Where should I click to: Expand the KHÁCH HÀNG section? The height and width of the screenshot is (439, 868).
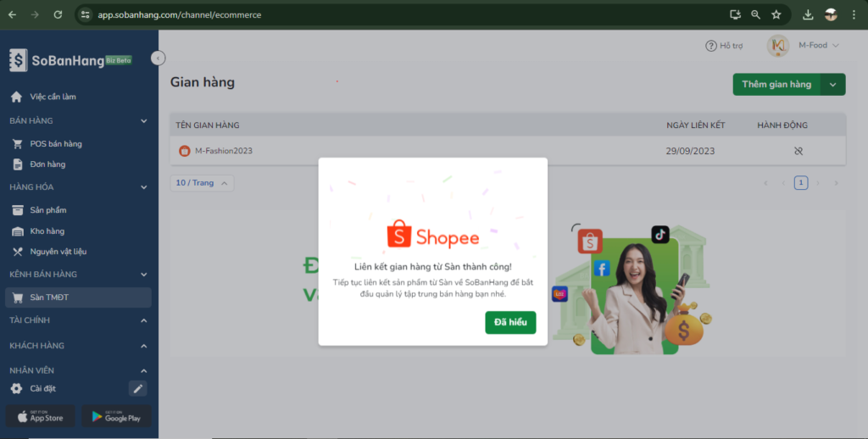[x=144, y=346]
